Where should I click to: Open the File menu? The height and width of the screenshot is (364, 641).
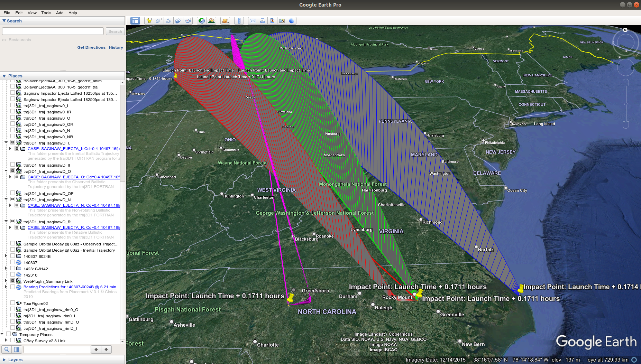coord(7,13)
